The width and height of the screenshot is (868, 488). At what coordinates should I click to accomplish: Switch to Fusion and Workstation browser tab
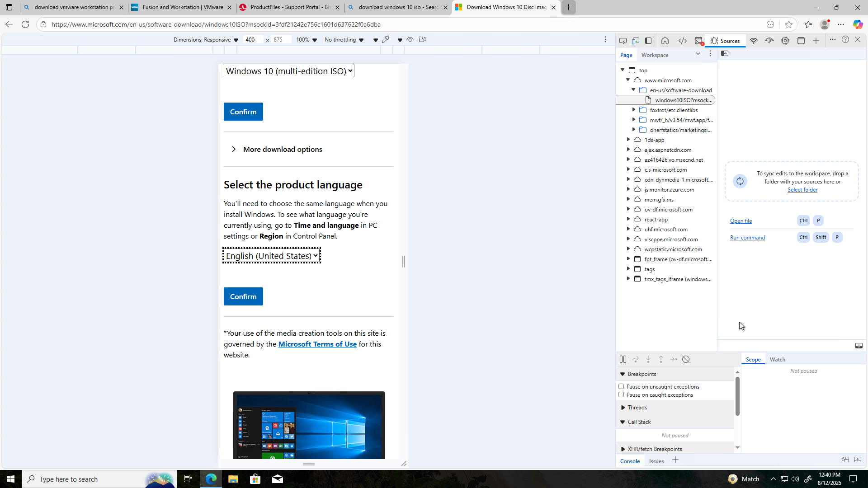[182, 7]
